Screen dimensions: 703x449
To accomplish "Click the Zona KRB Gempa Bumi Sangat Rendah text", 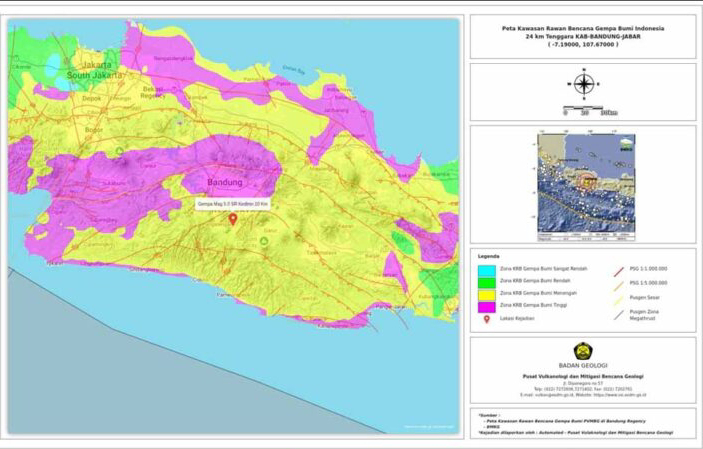I will (543, 269).
